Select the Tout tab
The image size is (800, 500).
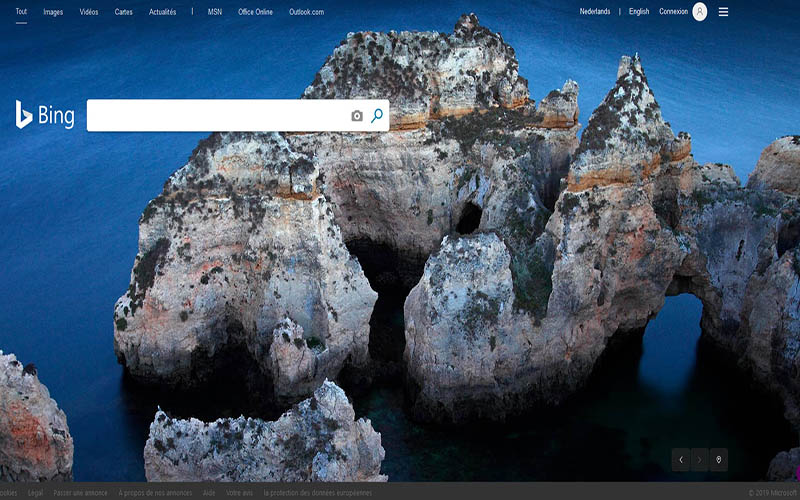(21, 11)
